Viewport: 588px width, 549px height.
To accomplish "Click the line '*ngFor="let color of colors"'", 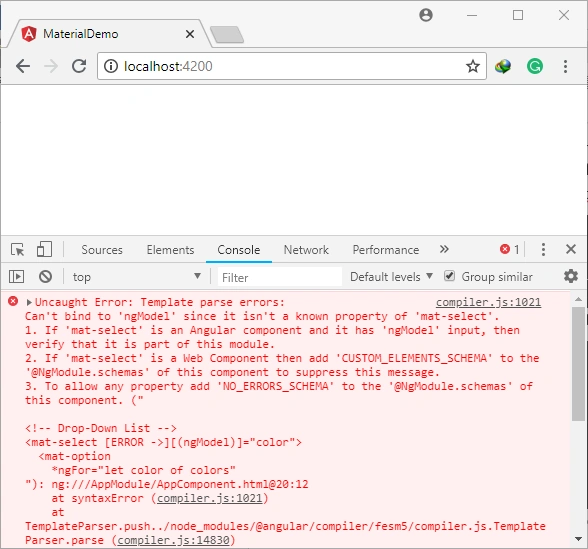I will (x=144, y=470).
